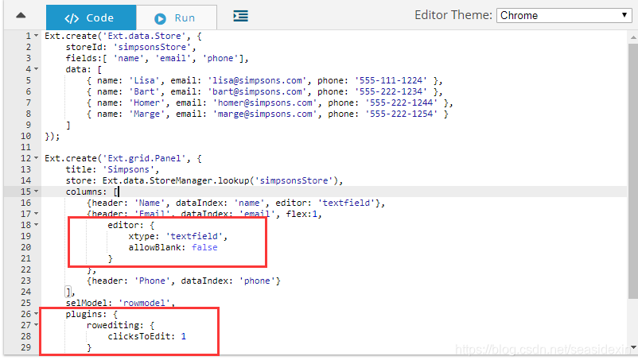Image resolution: width=638 pixels, height=364 pixels.
Task: Click 'lisa@simpsons.com' in the code
Action: tap(257, 80)
